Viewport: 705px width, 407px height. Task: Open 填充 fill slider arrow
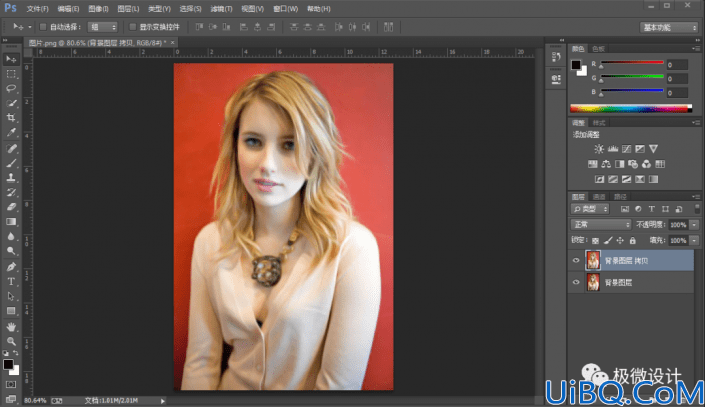pos(695,241)
